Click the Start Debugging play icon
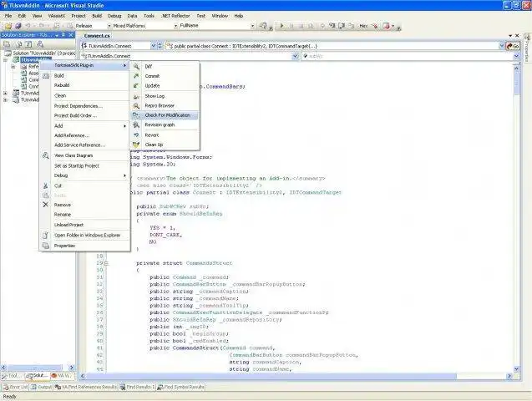The image size is (532, 401). click(x=281, y=26)
